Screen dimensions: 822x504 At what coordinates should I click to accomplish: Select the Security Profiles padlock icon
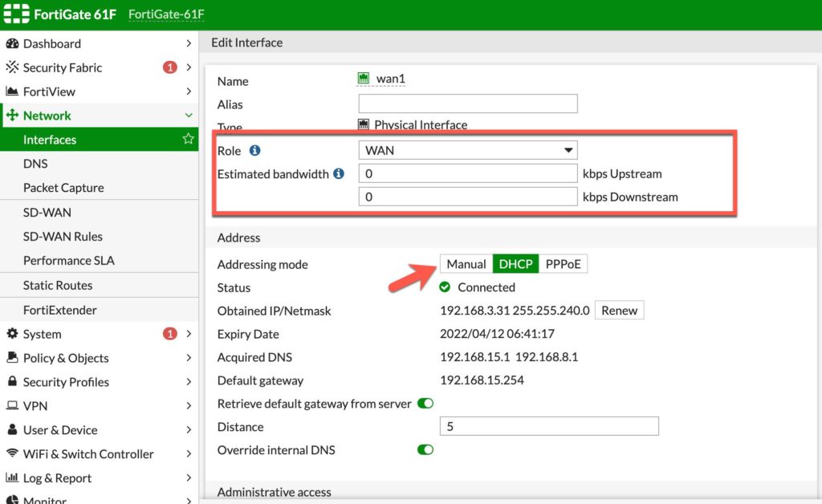coord(11,382)
